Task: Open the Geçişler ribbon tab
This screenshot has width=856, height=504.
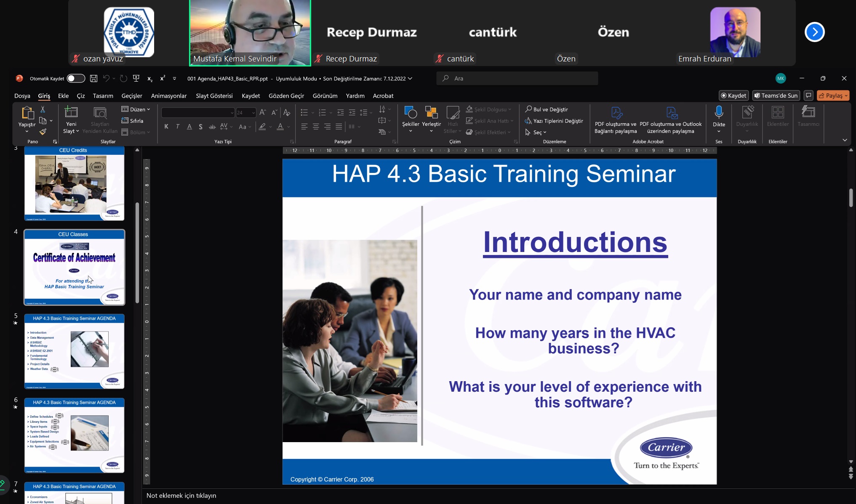Action: point(132,96)
